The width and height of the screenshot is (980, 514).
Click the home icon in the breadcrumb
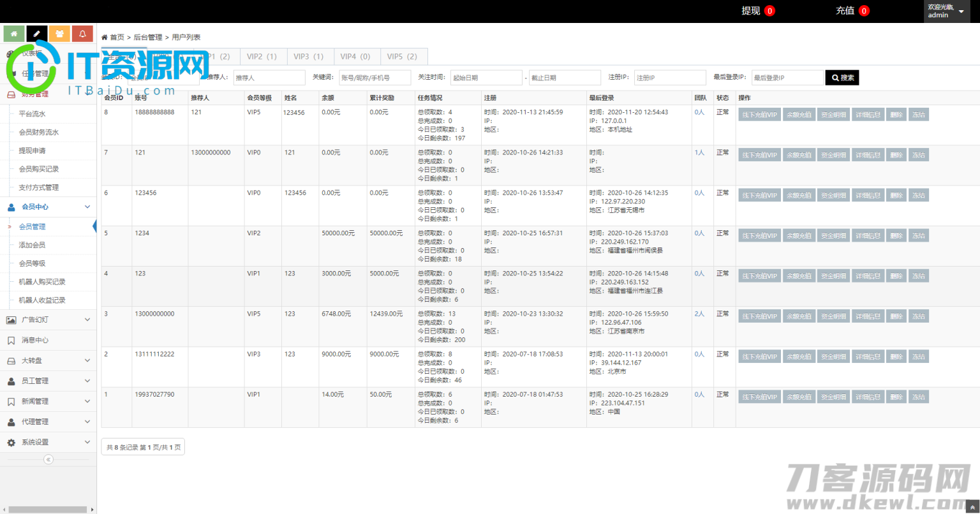105,38
